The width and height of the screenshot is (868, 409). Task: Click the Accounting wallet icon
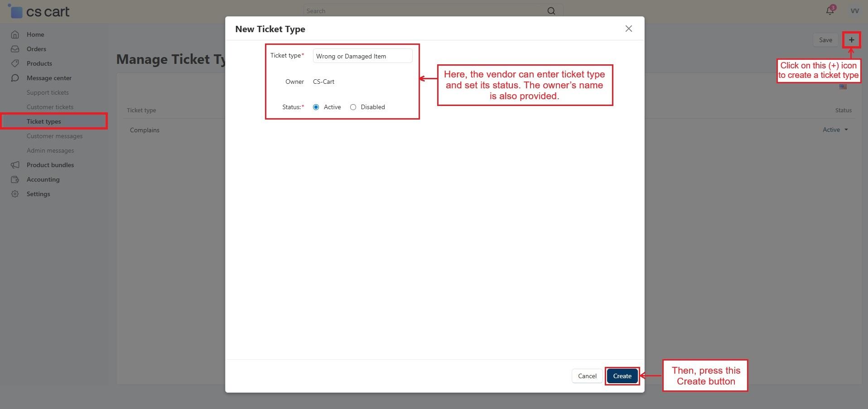pos(15,179)
